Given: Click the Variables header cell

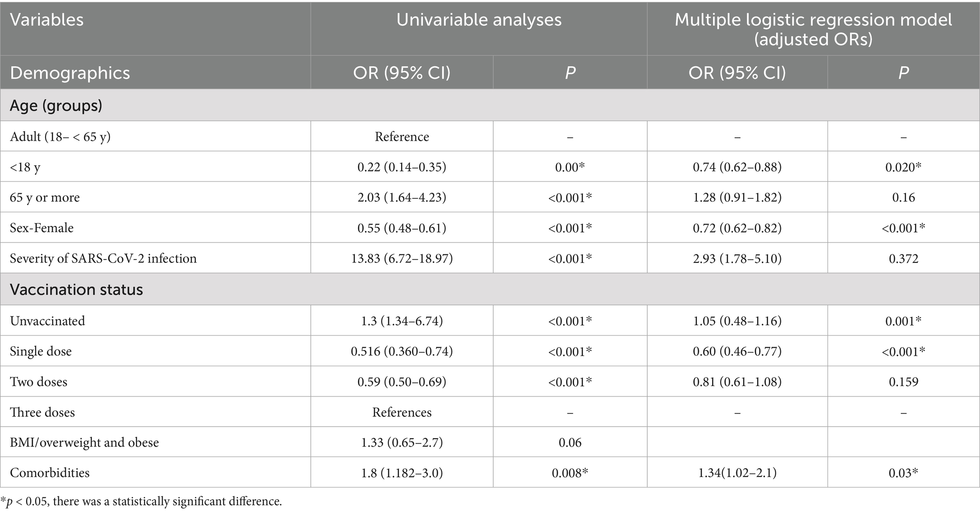Looking at the screenshot, I should click(46, 20).
